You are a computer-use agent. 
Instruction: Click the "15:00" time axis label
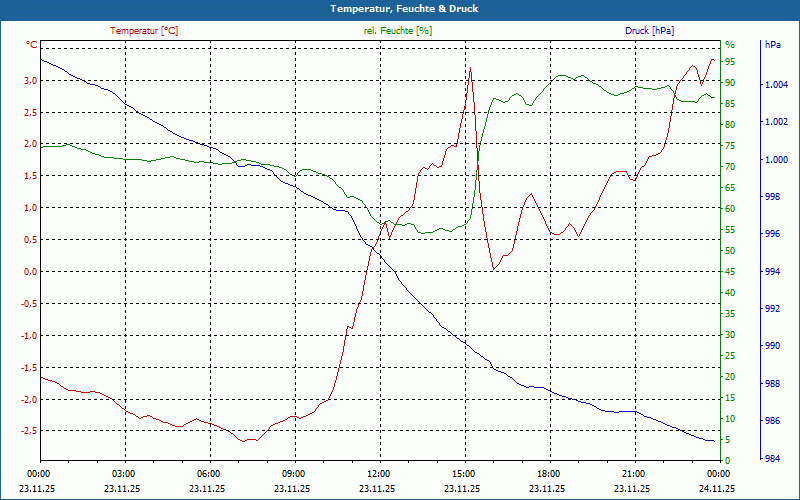(x=463, y=474)
